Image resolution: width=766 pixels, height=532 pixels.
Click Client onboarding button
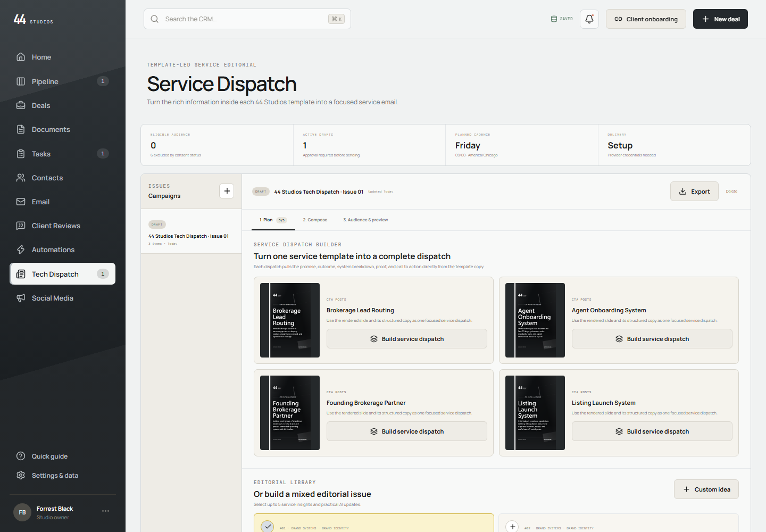[646, 19]
